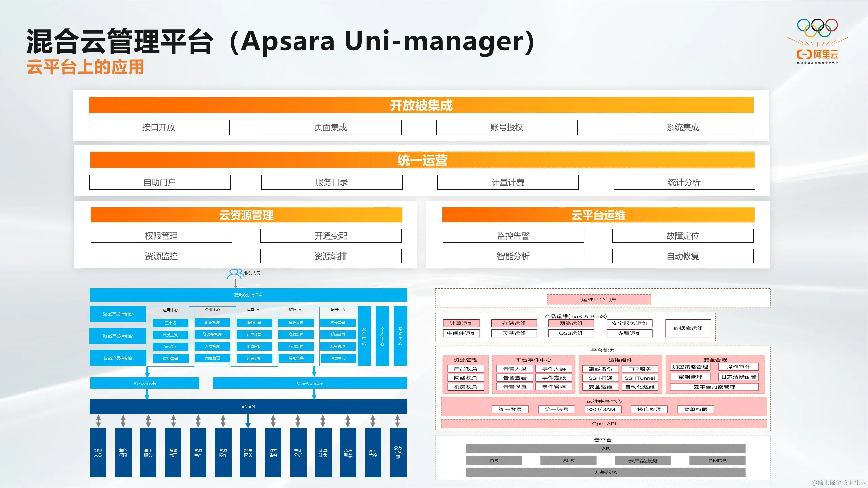Select the 数据库运维 box
868x488 pixels.
[688, 328]
